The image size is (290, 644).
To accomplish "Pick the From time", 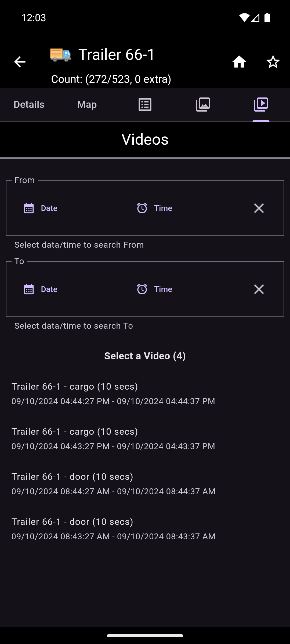I will click(154, 208).
